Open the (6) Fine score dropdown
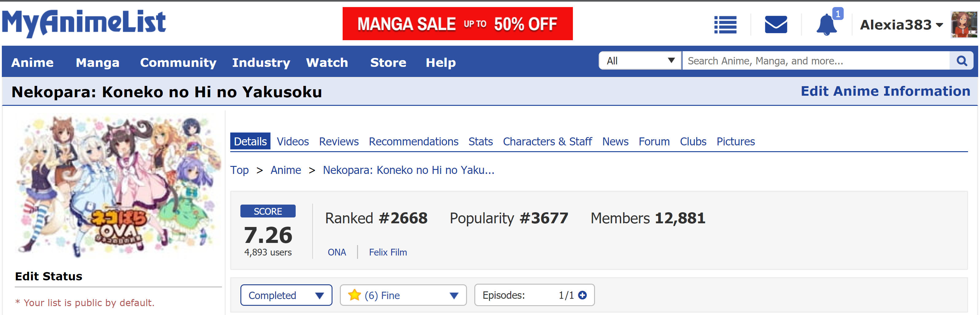The width and height of the screenshot is (980, 315). [403, 295]
